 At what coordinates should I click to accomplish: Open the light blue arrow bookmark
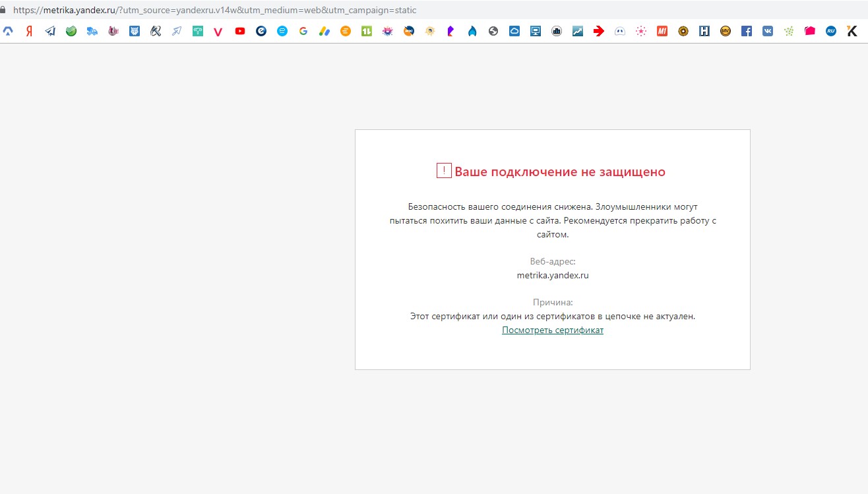[x=177, y=31]
